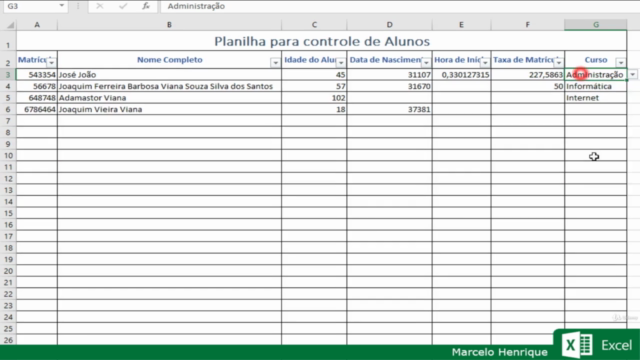Viewport: 640px width, 360px height.
Task: Click age cell with value 102
Action: click(314, 98)
